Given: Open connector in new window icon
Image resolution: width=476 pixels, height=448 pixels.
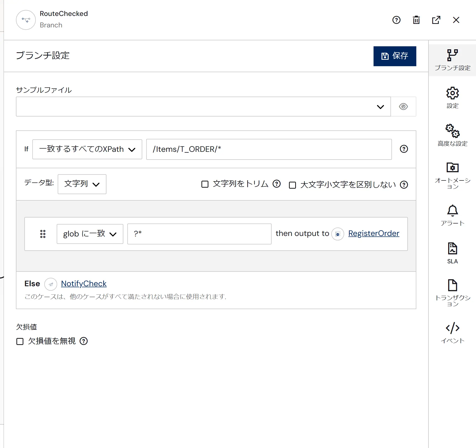Looking at the screenshot, I should (x=436, y=20).
